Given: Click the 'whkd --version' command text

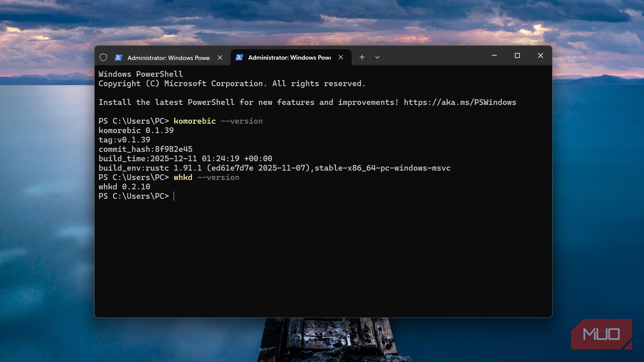Looking at the screenshot, I should [206, 177].
